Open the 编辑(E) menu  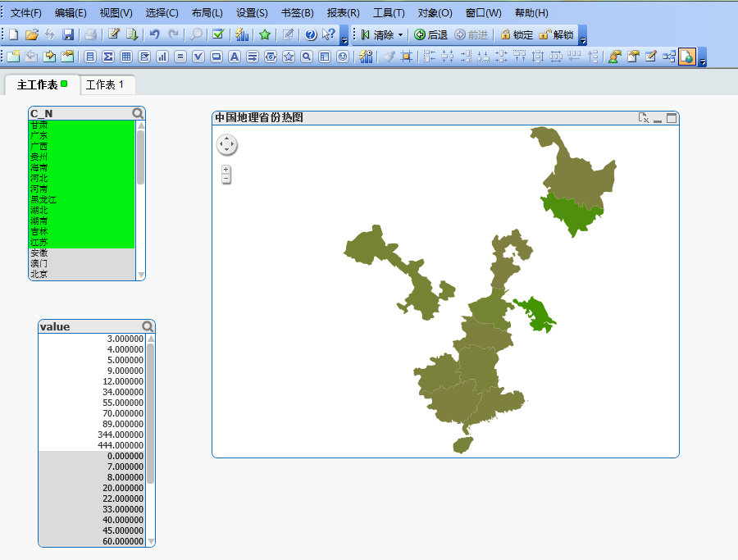pos(71,12)
